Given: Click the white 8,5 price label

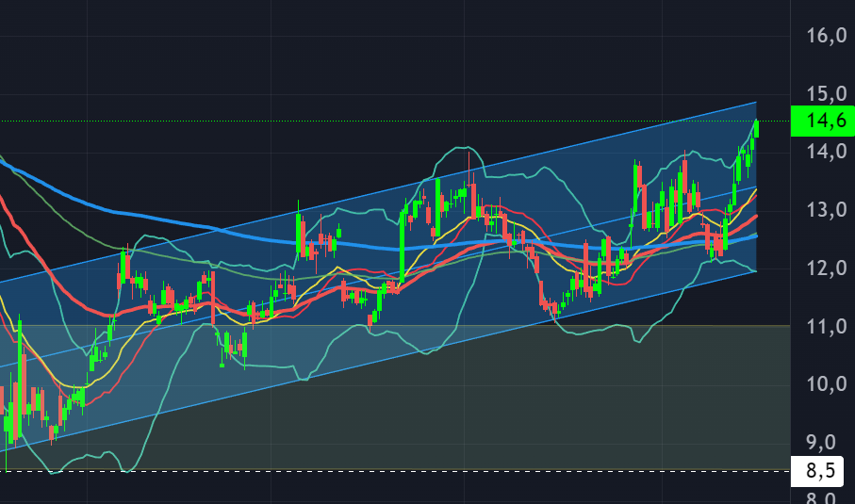Looking at the screenshot, I should pos(822,471).
